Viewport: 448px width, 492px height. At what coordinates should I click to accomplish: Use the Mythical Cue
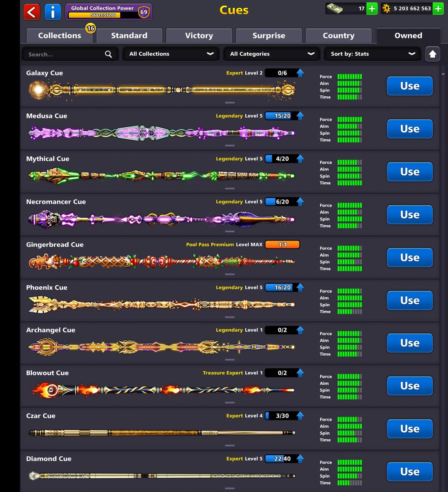coord(410,172)
